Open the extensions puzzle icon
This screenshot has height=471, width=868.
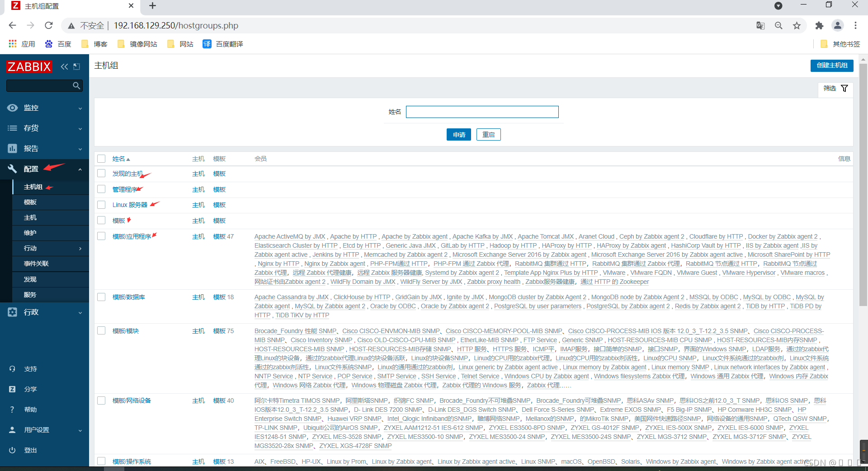(819, 26)
